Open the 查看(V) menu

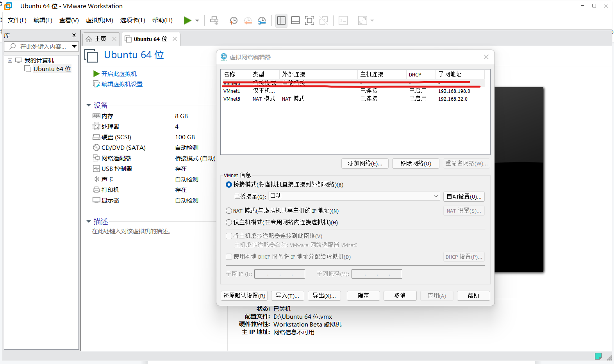69,20
